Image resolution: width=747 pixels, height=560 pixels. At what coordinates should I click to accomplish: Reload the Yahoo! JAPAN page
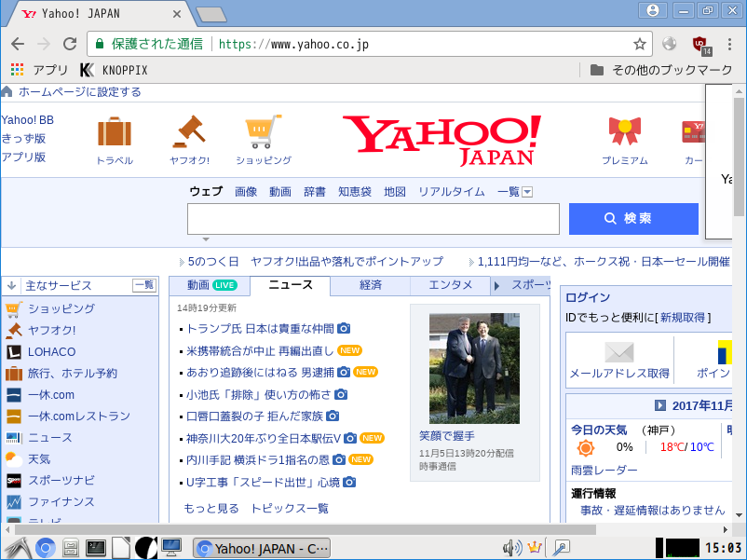click(x=70, y=45)
